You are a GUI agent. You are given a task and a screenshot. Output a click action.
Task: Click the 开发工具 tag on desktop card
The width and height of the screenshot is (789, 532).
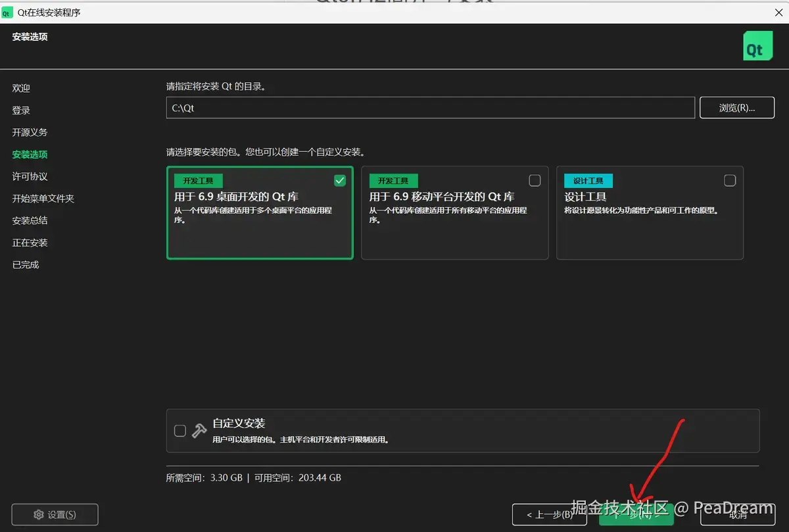(x=198, y=181)
